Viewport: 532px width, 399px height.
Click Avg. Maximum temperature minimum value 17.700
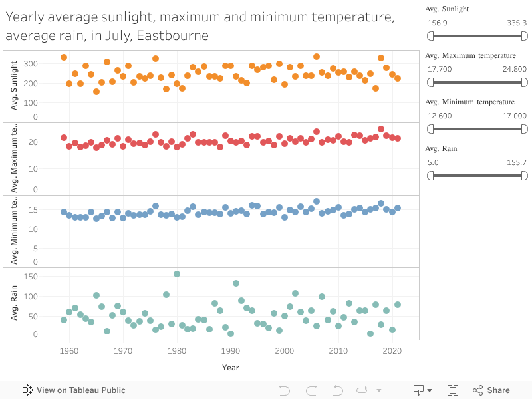[440, 69]
